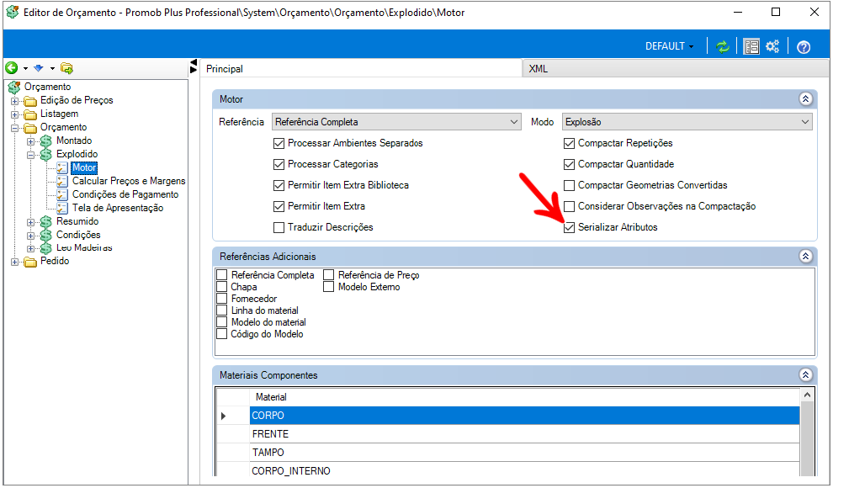Select Calcular Preços e Margens tree item
Image resolution: width=849 pixels, height=504 pixels.
tap(129, 182)
